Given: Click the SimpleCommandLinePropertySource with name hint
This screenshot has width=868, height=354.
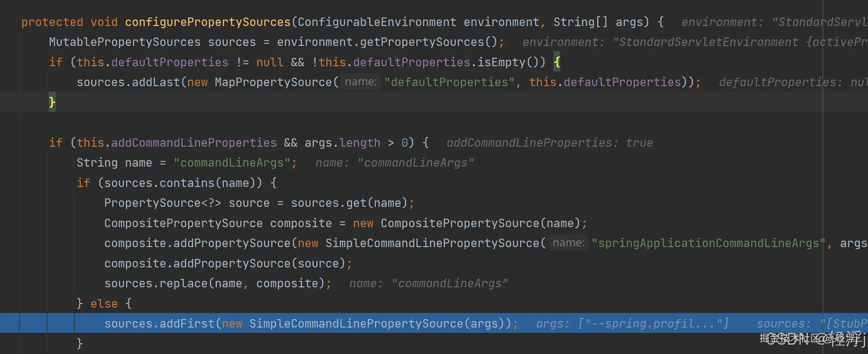Looking at the screenshot, I should [432, 243].
